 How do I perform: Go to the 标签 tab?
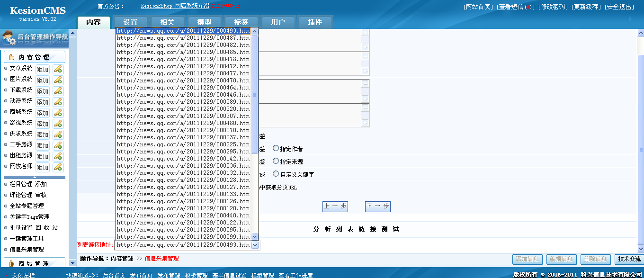click(241, 22)
